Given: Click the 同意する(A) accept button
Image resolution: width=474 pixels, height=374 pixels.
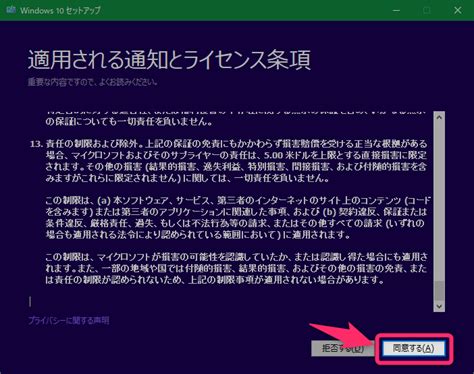Looking at the screenshot, I should tap(413, 349).
